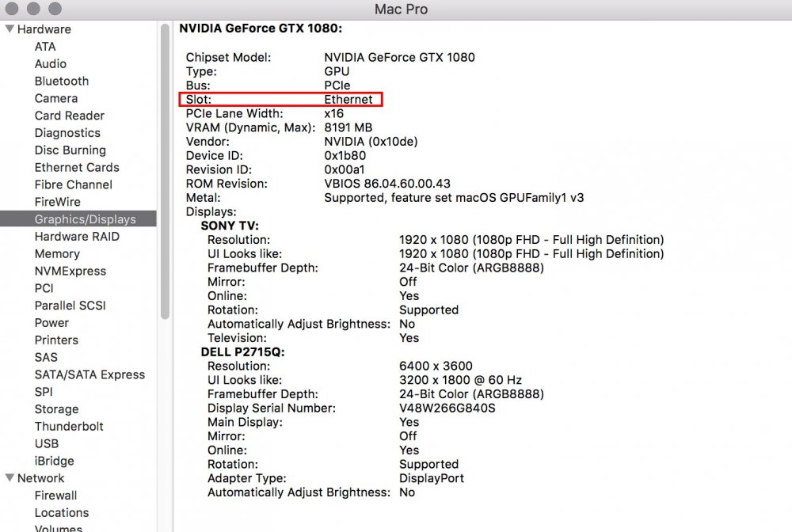The image size is (792, 532).
Task: Click the PCIe Lane Width value x16
Action: 334,113
